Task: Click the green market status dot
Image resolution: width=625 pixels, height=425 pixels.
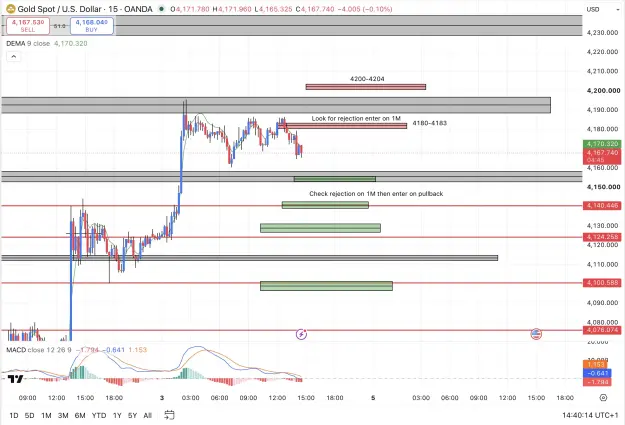Action: [x=161, y=9]
